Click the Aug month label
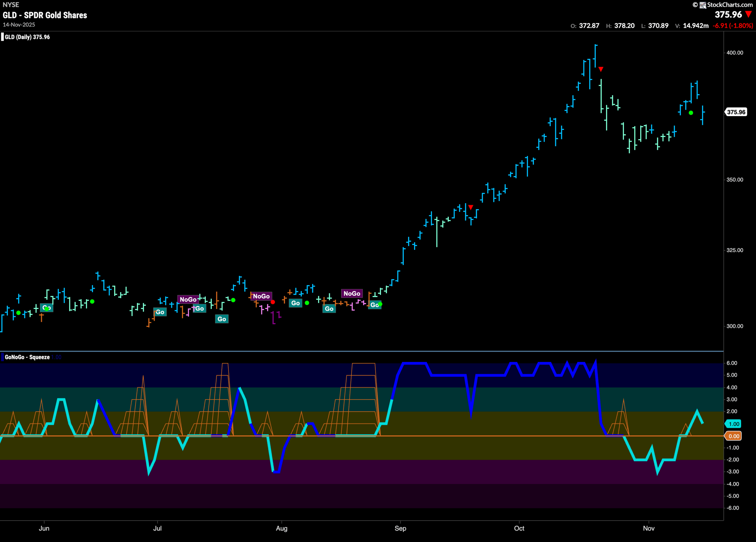The width and height of the screenshot is (756, 542). pyautogui.click(x=282, y=528)
